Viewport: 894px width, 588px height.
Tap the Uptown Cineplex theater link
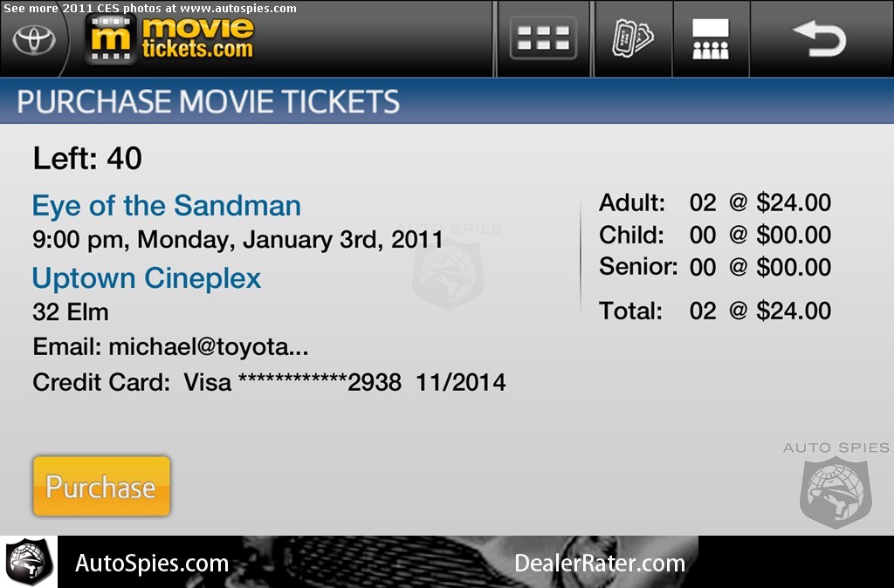click(x=147, y=278)
